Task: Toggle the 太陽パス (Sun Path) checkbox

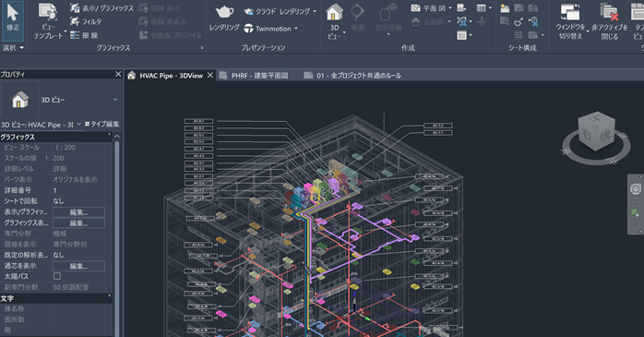Action: [x=57, y=276]
